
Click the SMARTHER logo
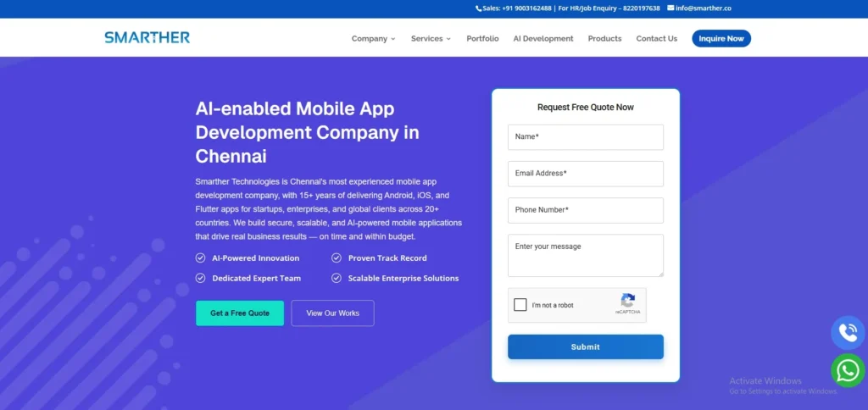point(147,37)
